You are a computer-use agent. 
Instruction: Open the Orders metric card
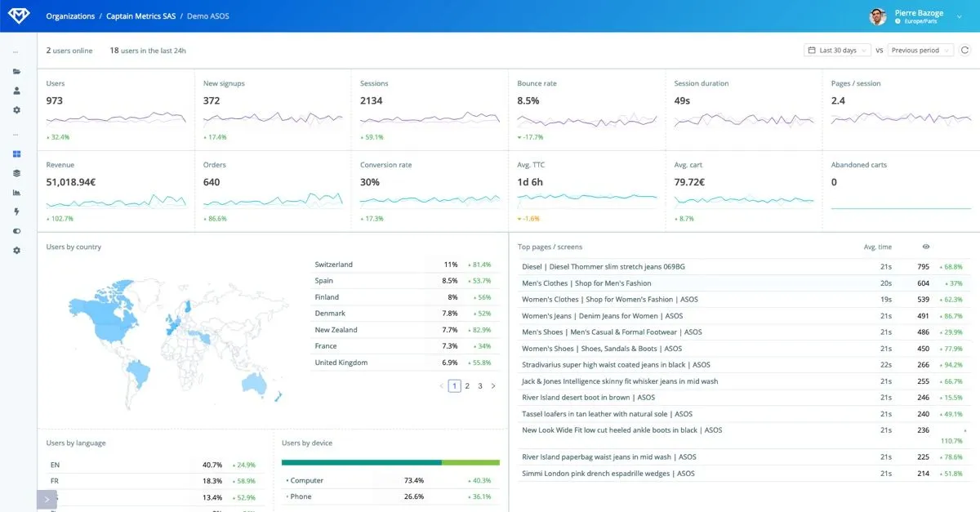272,191
